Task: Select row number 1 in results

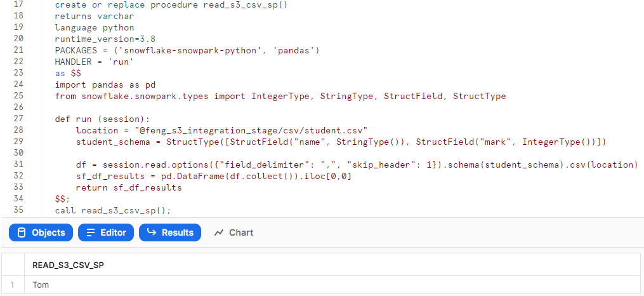Action: click(x=12, y=285)
